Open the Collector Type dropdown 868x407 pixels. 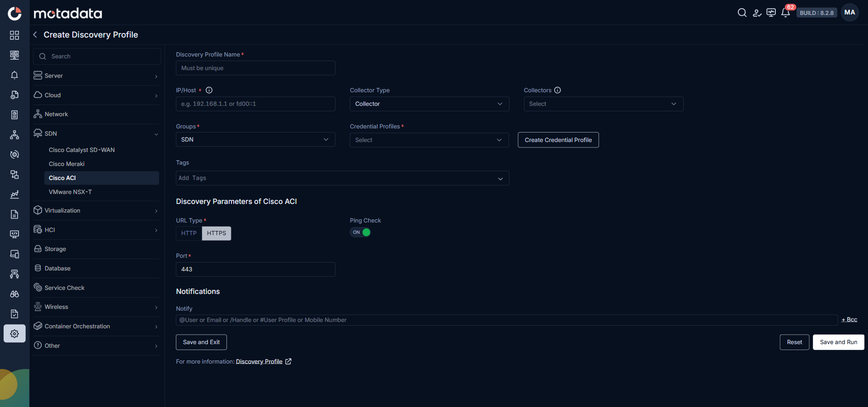coord(429,104)
